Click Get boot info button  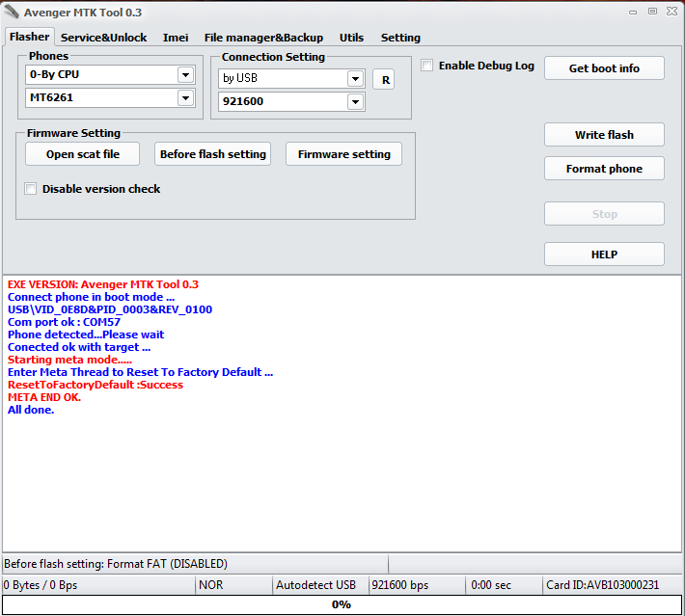604,68
